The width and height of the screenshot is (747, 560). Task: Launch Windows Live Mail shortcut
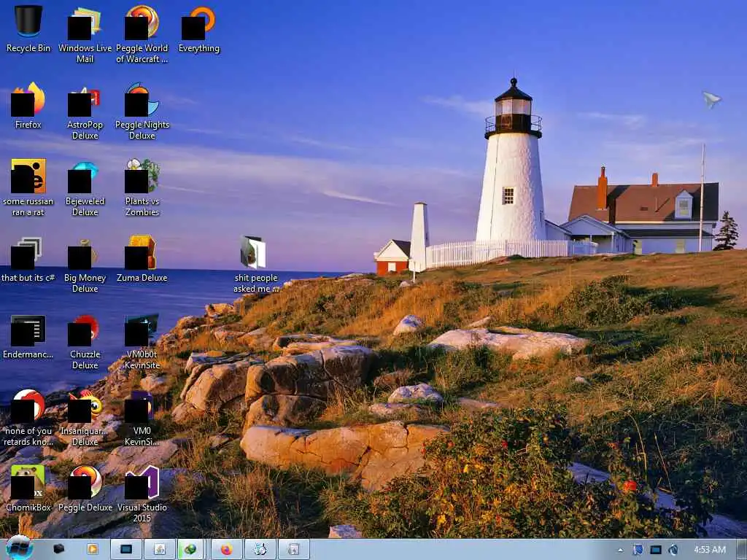tap(85, 24)
